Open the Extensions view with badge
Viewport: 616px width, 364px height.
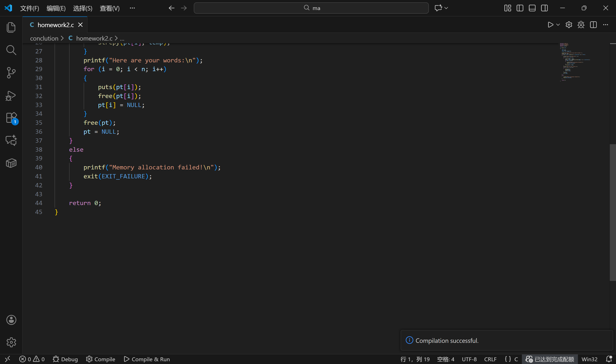click(x=11, y=118)
